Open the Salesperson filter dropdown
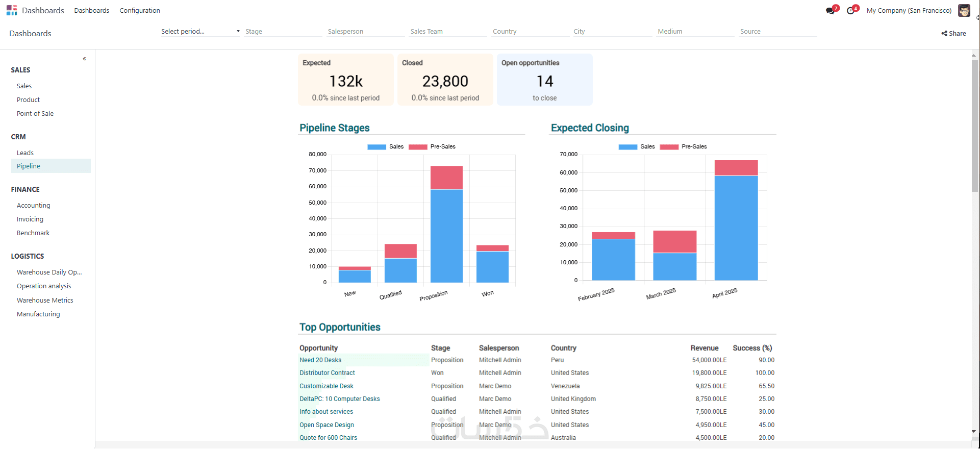Image resolution: width=980 pixels, height=449 pixels. (x=366, y=32)
